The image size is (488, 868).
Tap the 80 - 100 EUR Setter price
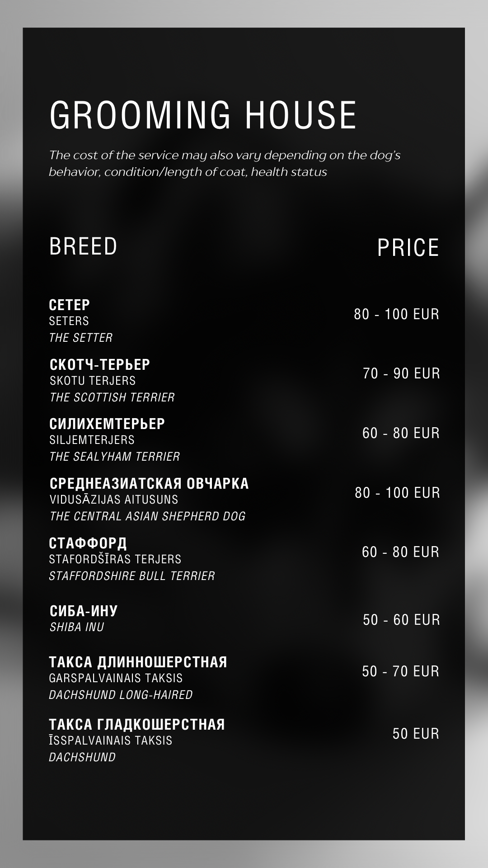[x=396, y=314]
